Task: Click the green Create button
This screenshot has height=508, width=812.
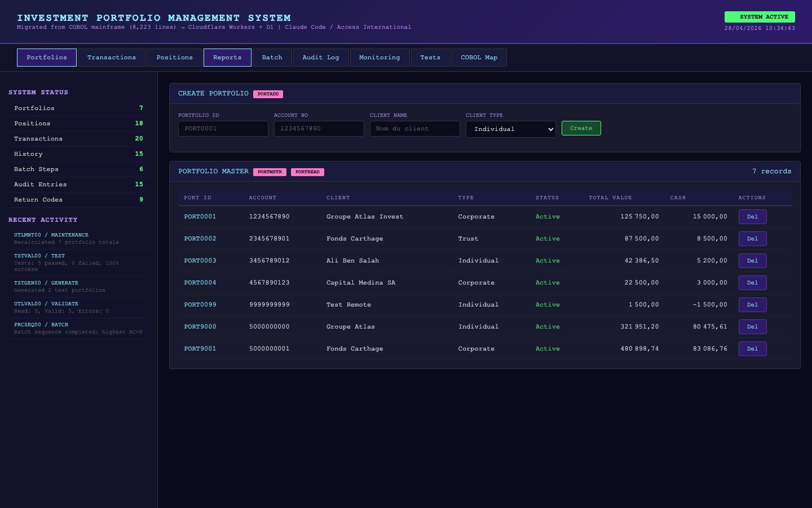Action: (x=581, y=128)
